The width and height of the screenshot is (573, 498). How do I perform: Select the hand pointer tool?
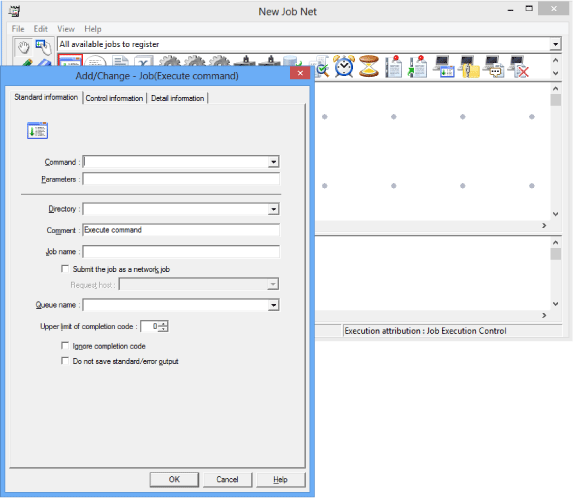click(24, 47)
